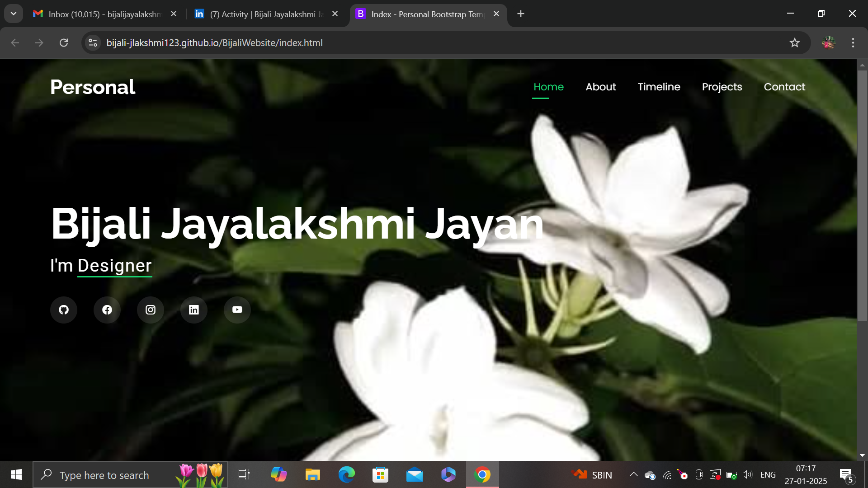Expand the tab search dropdown arrow

point(14,14)
